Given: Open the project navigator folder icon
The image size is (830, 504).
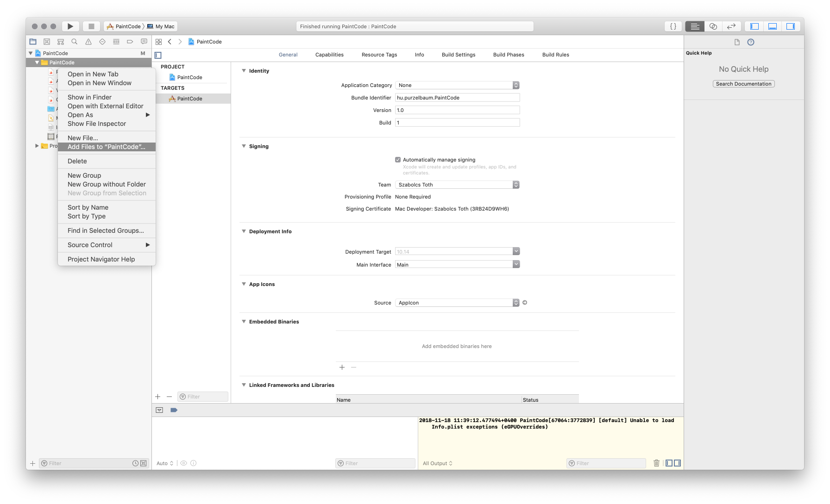Looking at the screenshot, I should pyautogui.click(x=33, y=42).
